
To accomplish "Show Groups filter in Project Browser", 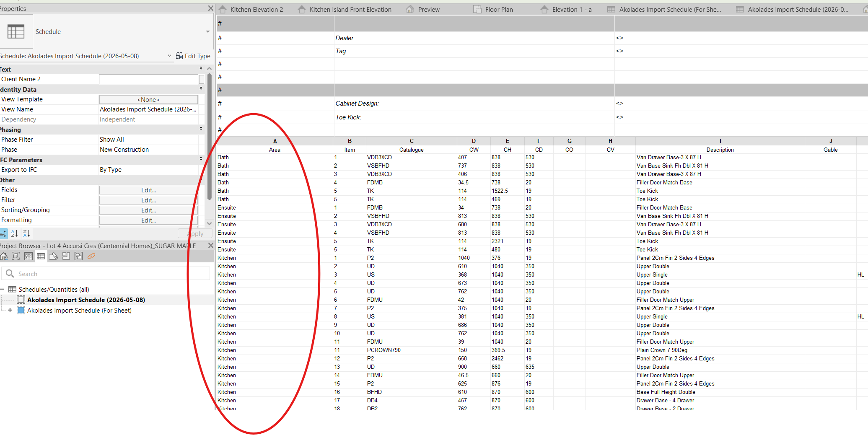I will point(78,256).
